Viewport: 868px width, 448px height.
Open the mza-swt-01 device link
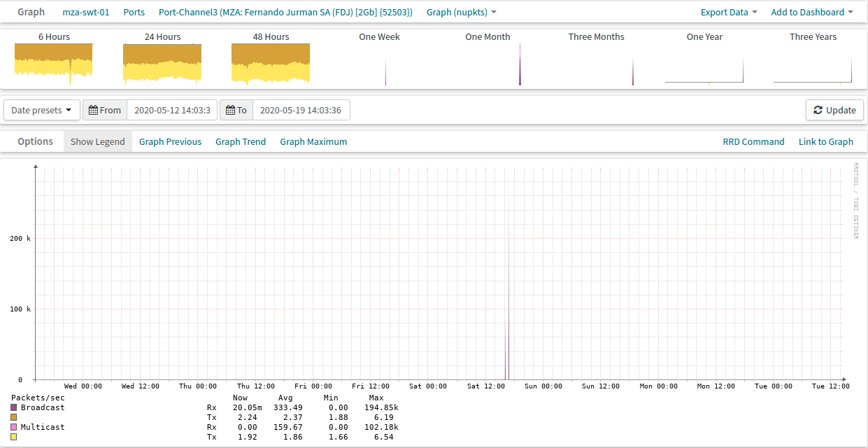[86, 12]
